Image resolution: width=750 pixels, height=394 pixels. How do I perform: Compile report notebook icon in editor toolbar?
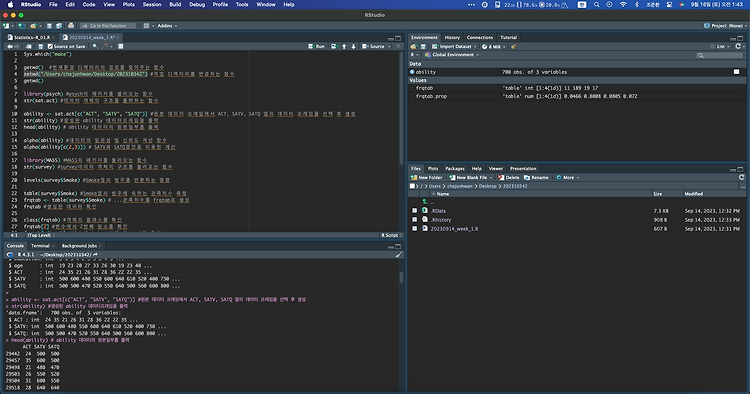coord(121,46)
